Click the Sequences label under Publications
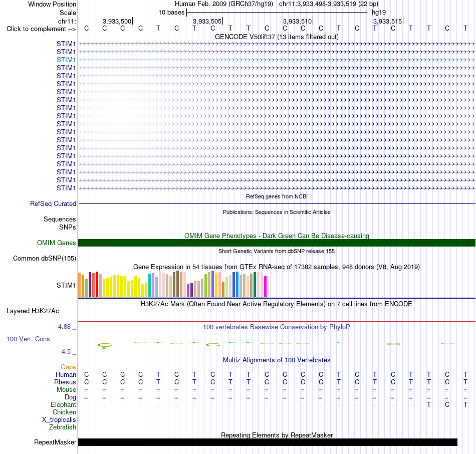The image size is (476, 454). pos(60,219)
